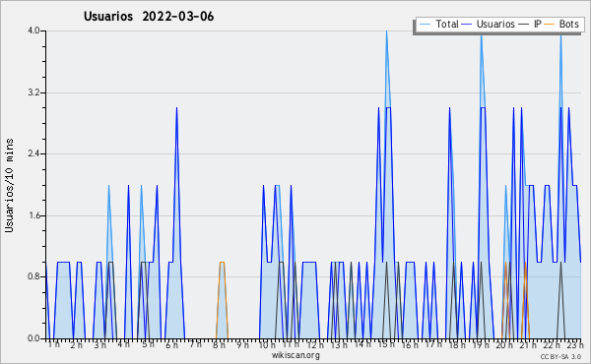
Task: Click the y-axis value 0.8
Action: pos(33,277)
